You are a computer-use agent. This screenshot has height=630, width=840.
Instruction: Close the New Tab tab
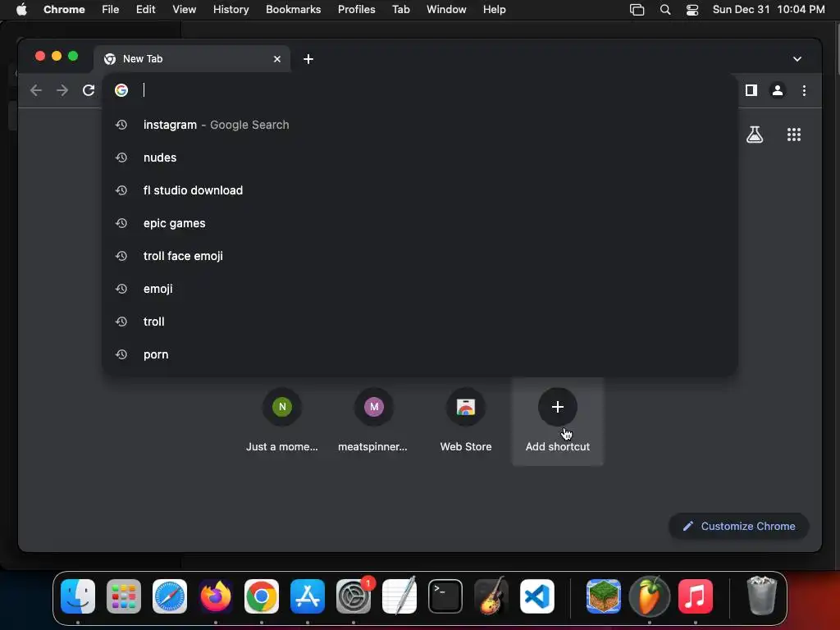277,59
